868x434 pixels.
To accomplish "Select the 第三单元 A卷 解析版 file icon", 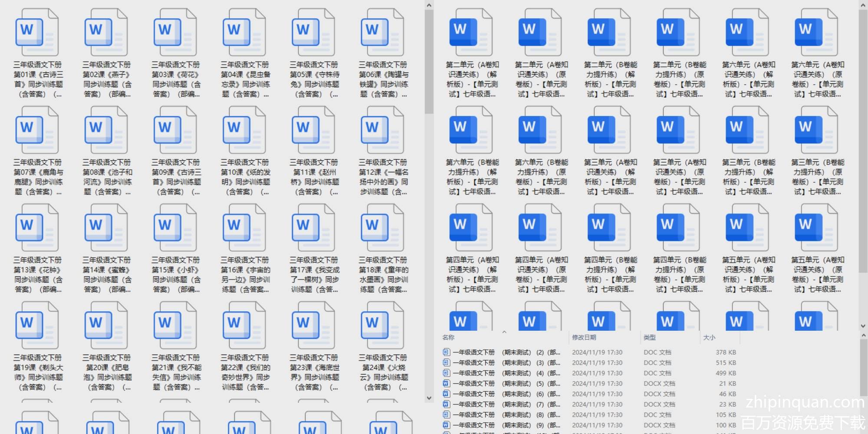I will pos(609,130).
